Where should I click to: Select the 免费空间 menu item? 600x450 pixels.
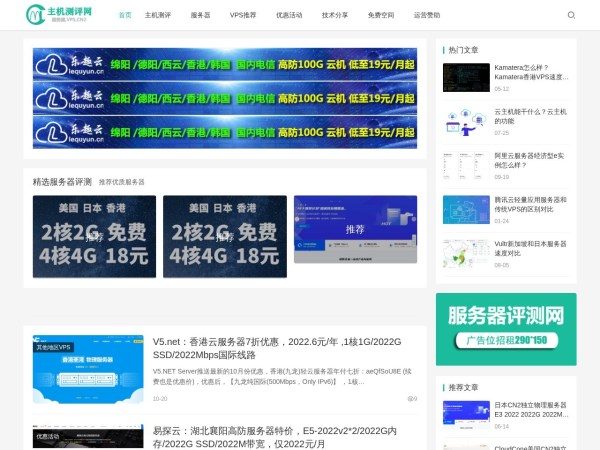(381, 15)
